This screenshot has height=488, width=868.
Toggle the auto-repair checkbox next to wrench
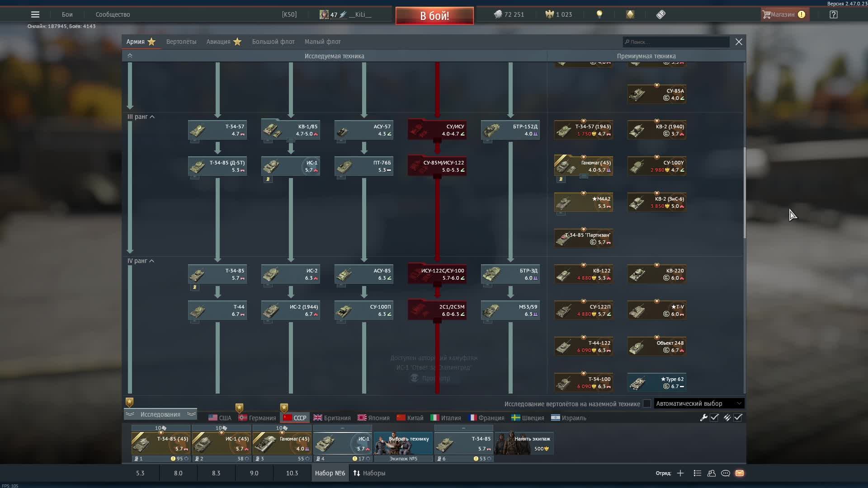714,418
